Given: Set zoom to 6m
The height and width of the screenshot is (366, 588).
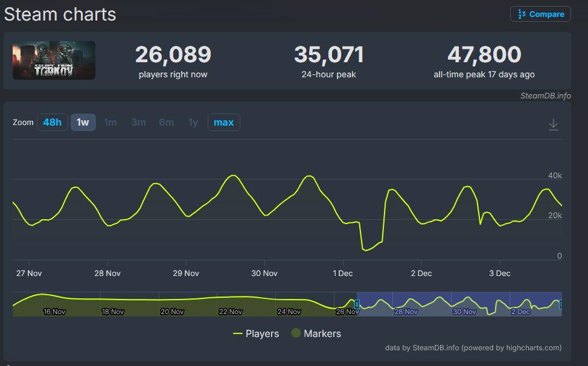Looking at the screenshot, I should (166, 122).
